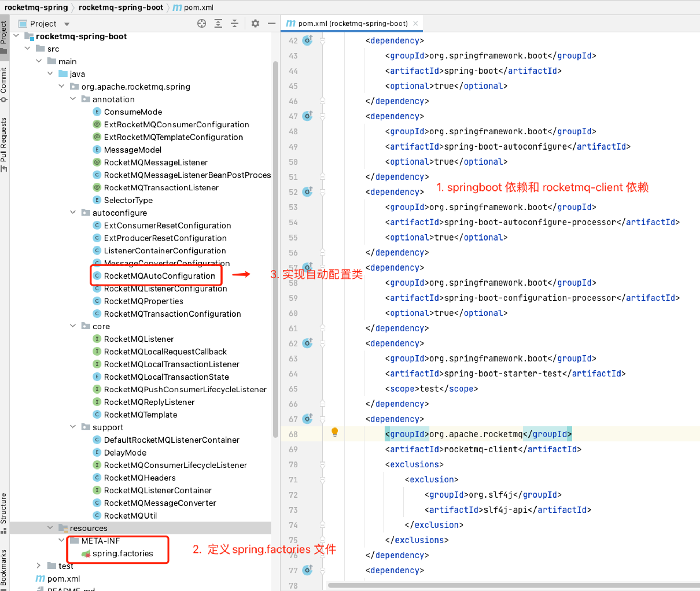Collapse the META-INF folder

click(x=62, y=540)
